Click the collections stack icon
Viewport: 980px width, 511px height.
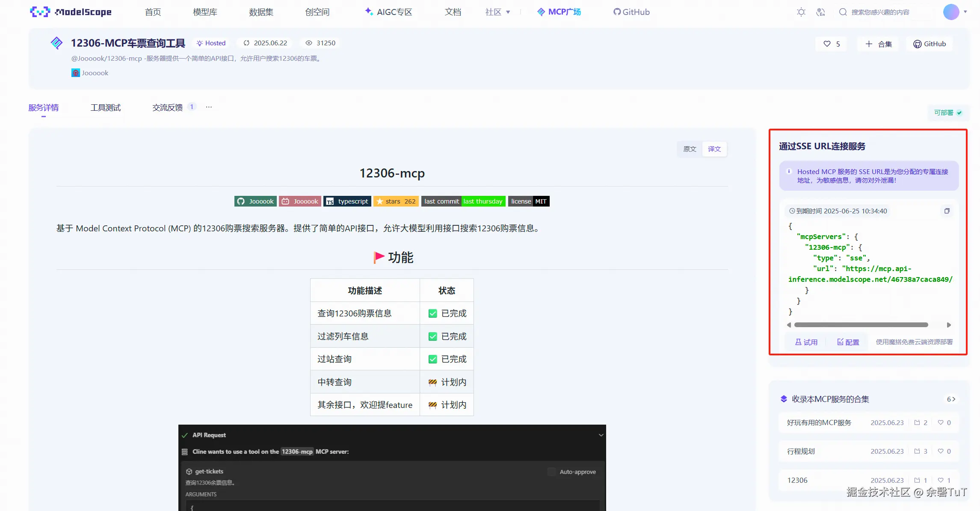pyautogui.click(x=784, y=399)
